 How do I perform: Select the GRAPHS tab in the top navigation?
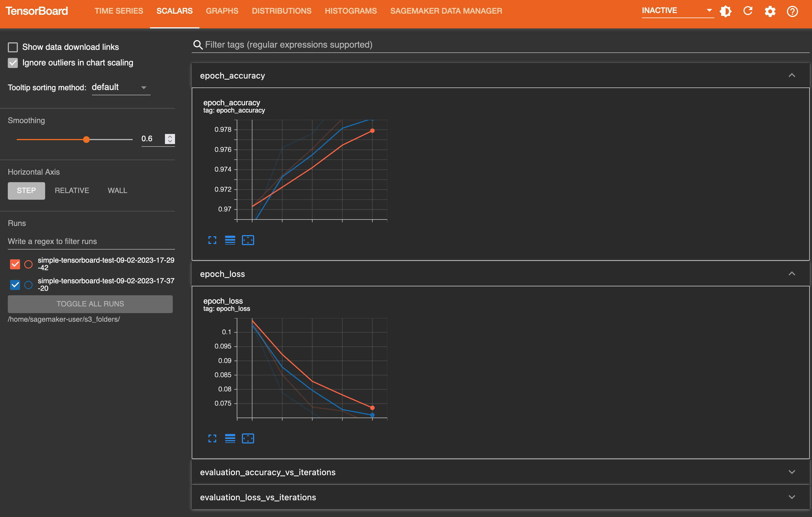[x=222, y=11]
